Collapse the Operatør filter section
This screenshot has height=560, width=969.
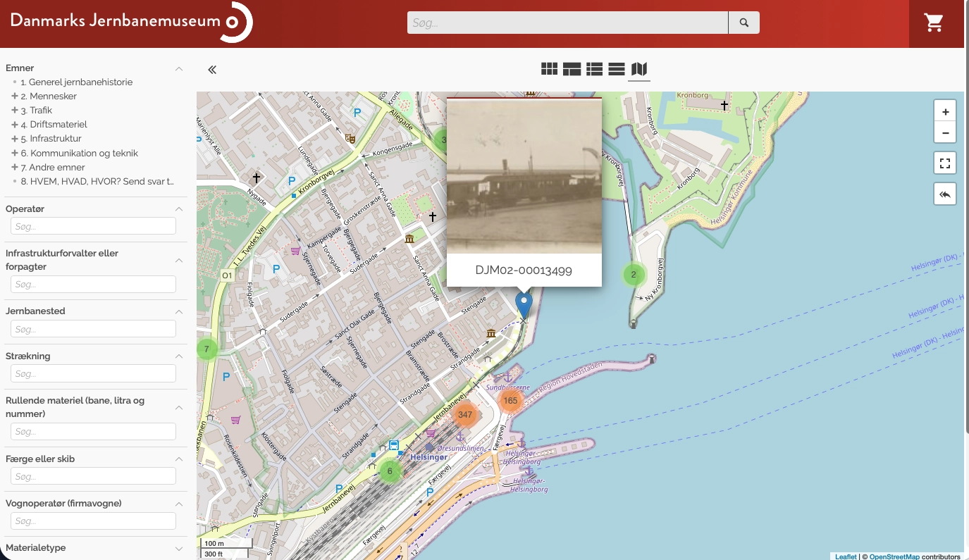179,209
